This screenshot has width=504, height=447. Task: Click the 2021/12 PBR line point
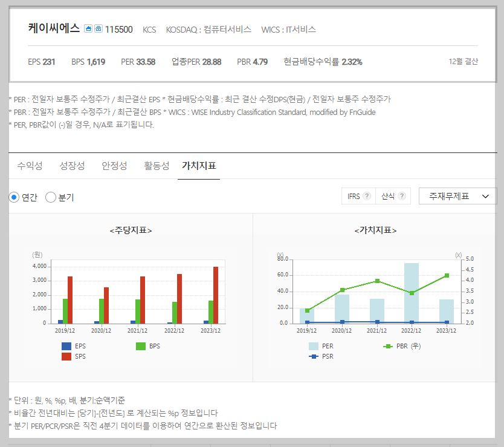pos(377,281)
